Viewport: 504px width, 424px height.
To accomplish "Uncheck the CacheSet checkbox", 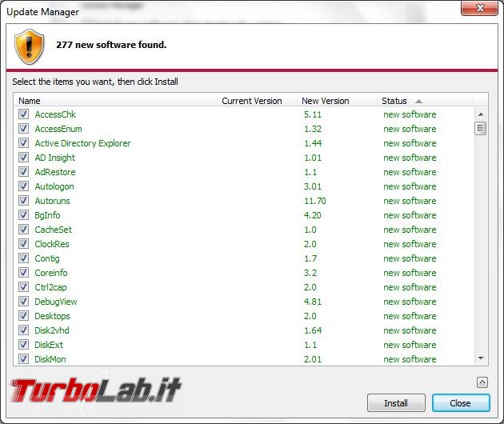I will [23, 230].
